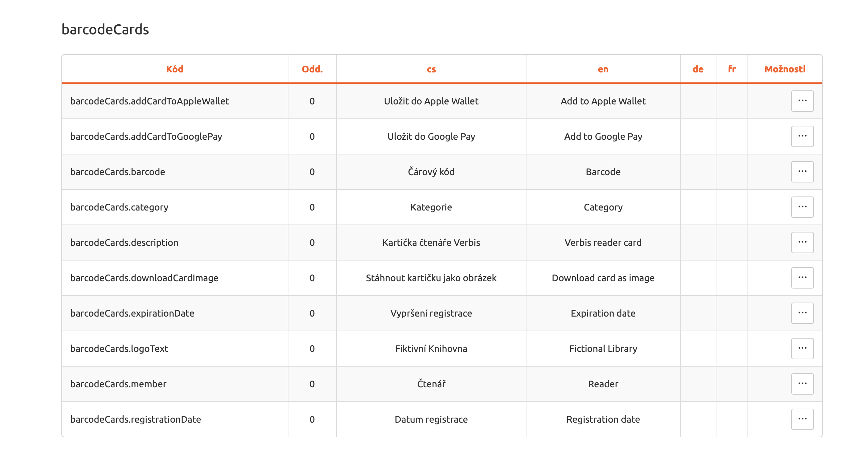This screenshot has width=868, height=455.
Task: Click the ellipsis button for expirationDate row
Action: (802, 313)
